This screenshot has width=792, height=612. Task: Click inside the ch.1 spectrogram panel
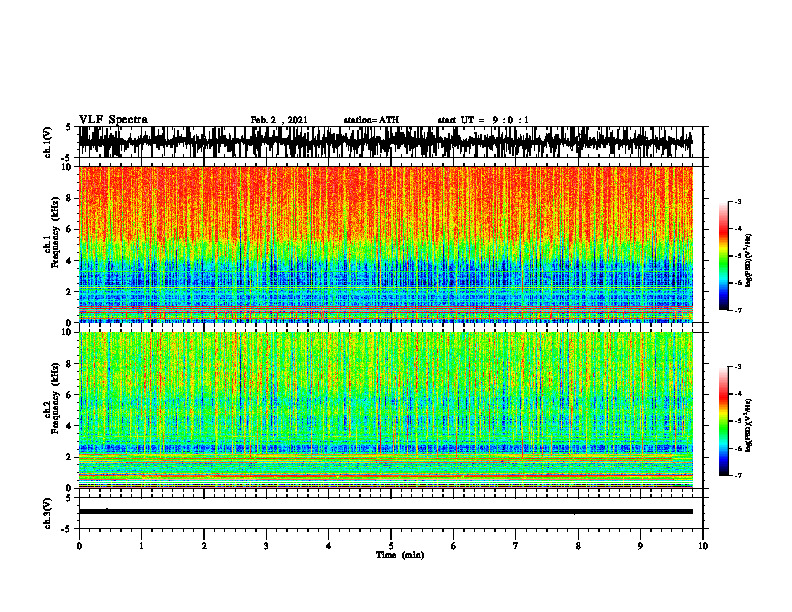(385, 244)
